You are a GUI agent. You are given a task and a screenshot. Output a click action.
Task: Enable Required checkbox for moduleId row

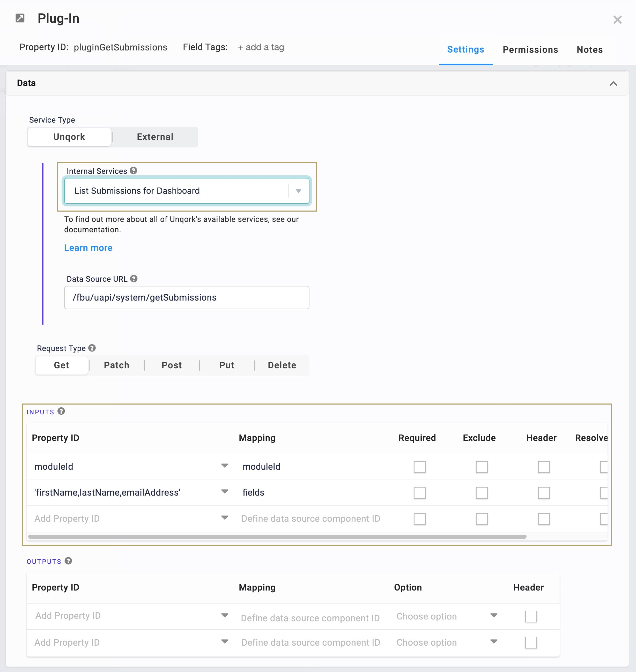coord(420,467)
